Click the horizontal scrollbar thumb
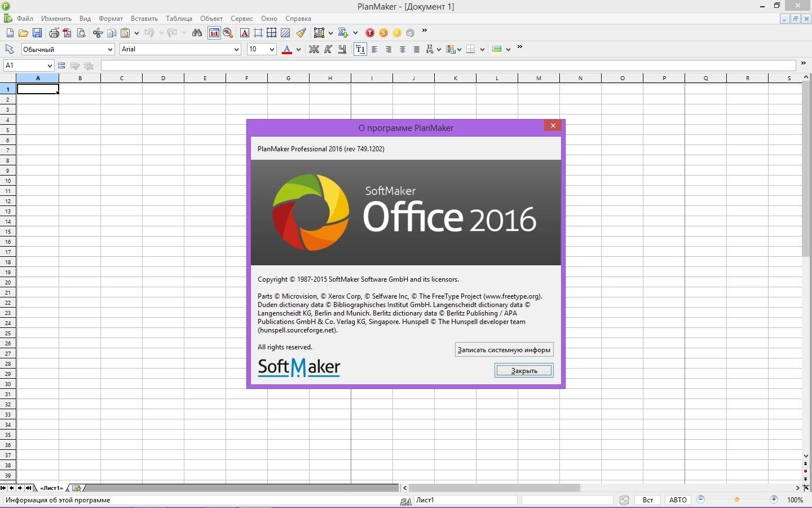 495,488
